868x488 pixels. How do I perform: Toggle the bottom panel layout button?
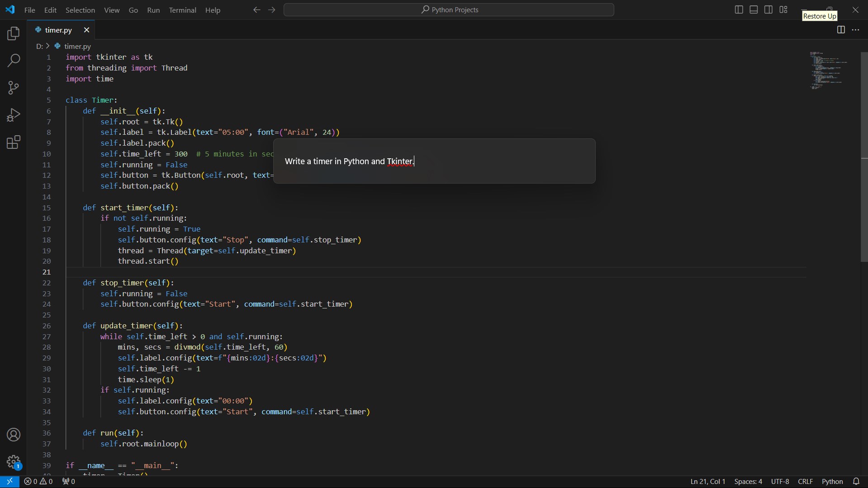pyautogui.click(x=754, y=9)
